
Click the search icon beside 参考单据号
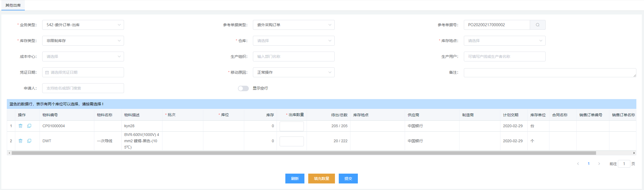pos(537,25)
